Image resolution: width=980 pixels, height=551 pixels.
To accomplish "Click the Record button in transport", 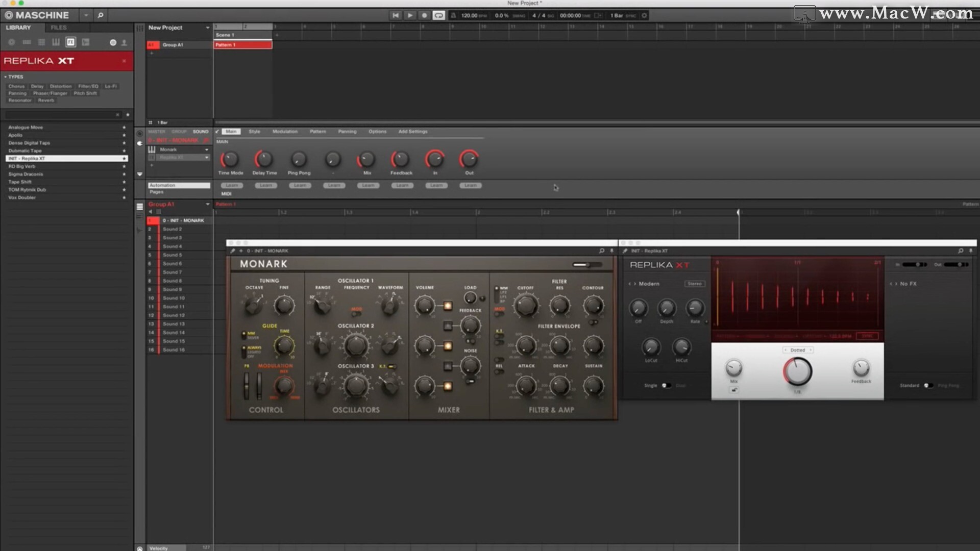I will pos(424,15).
